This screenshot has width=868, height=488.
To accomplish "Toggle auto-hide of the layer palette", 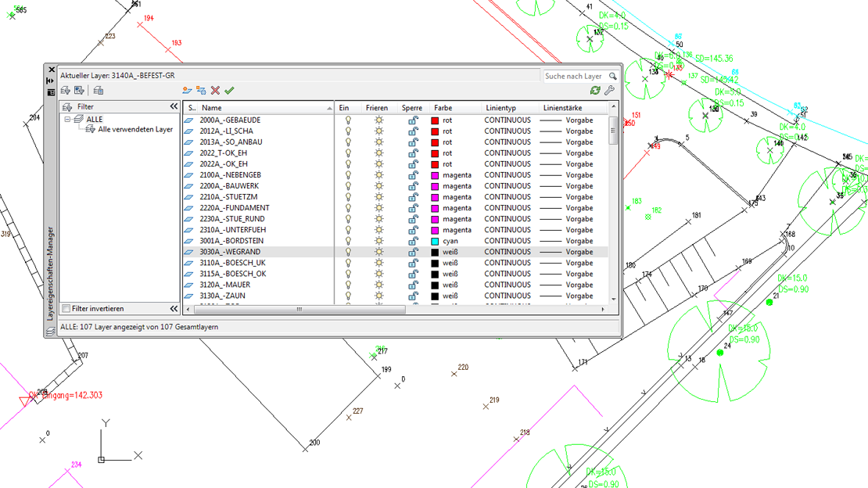I will click(x=50, y=81).
